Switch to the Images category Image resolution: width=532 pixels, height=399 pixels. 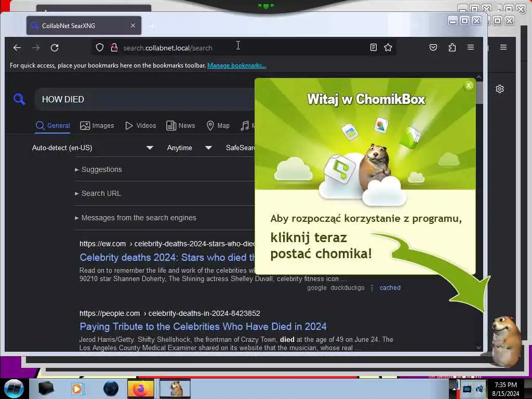(97, 126)
